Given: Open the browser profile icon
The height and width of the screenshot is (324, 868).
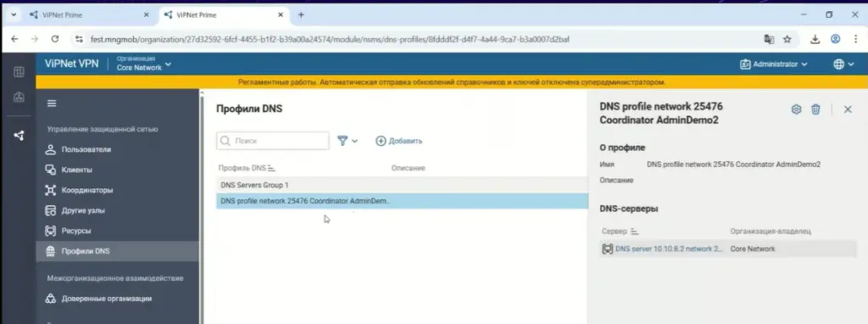Looking at the screenshot, I should (x=835, y=39).
